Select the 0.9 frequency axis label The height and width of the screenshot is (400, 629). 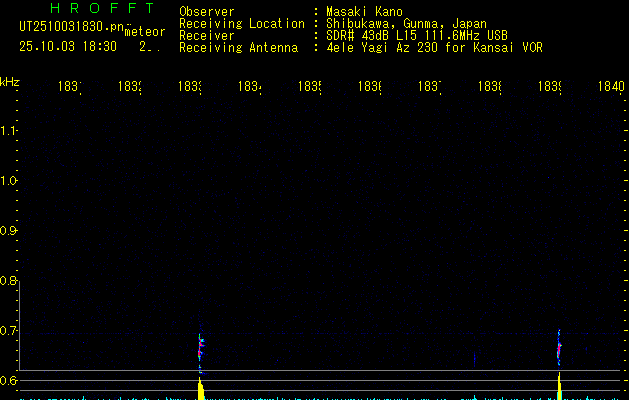[9, 230]
